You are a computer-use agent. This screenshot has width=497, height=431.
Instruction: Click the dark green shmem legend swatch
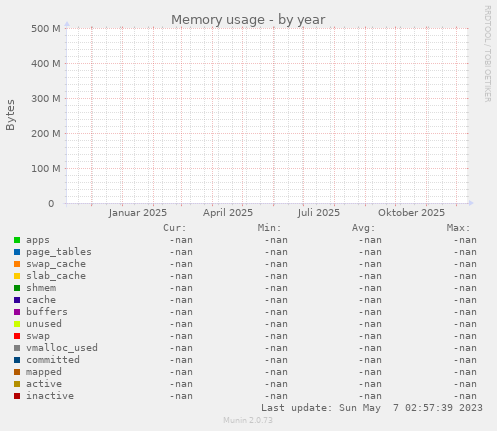coord(17,288)
